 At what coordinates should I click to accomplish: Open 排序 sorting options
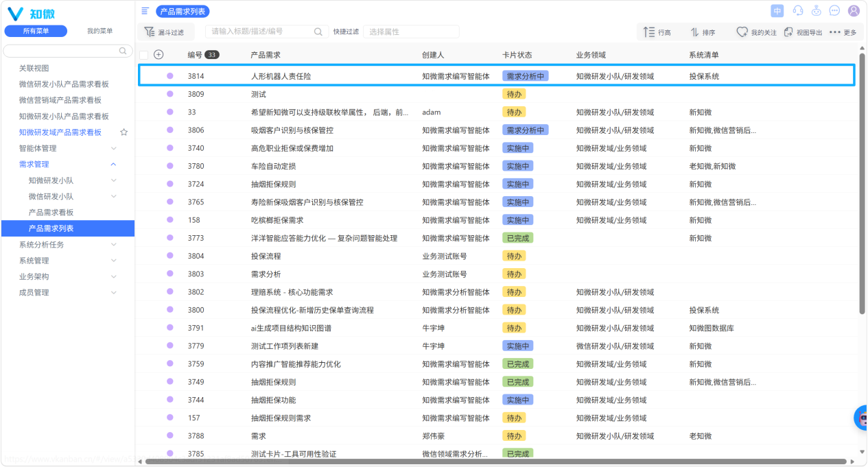click(703, 32)
